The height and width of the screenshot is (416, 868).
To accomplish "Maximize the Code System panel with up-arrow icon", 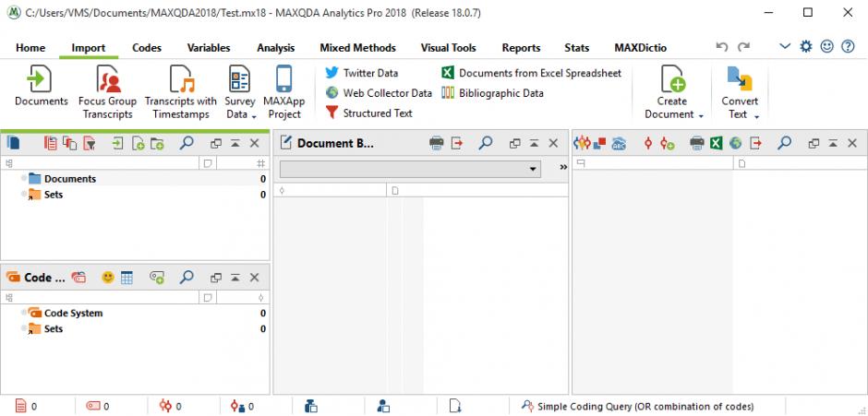I will (x=235, y=277).
